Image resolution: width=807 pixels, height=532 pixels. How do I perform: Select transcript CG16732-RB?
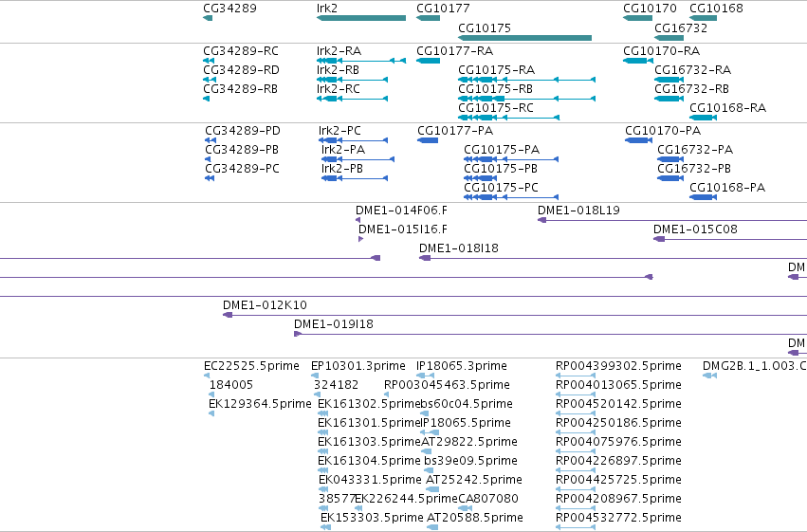point(691,89)
